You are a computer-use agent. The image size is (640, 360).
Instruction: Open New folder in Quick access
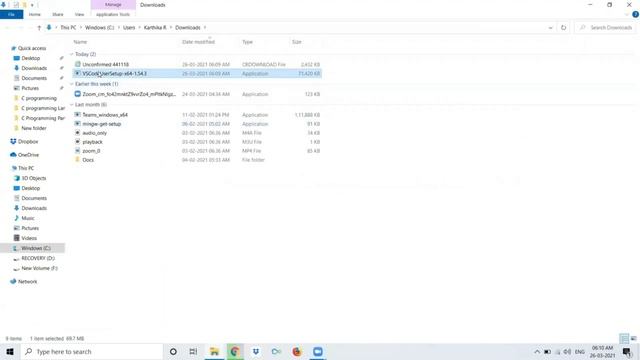tap(34, 128)
